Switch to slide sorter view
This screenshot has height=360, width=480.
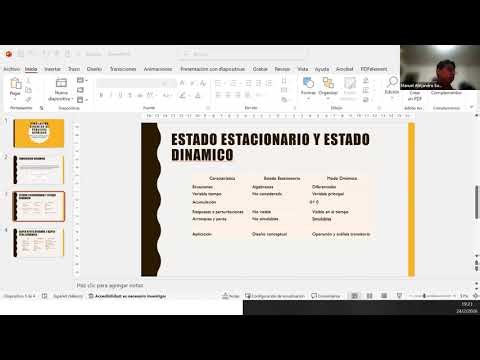[x=369, y=296]
